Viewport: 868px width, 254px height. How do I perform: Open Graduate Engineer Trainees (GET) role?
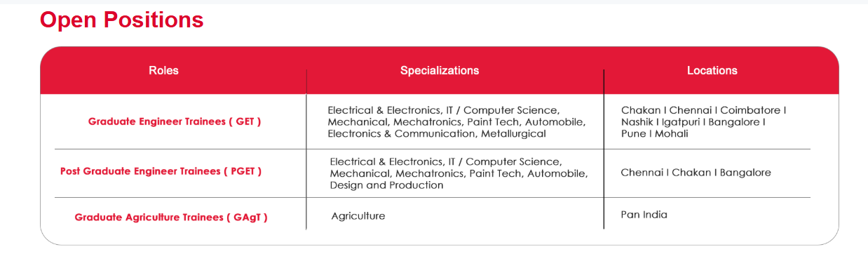(175, 121)
